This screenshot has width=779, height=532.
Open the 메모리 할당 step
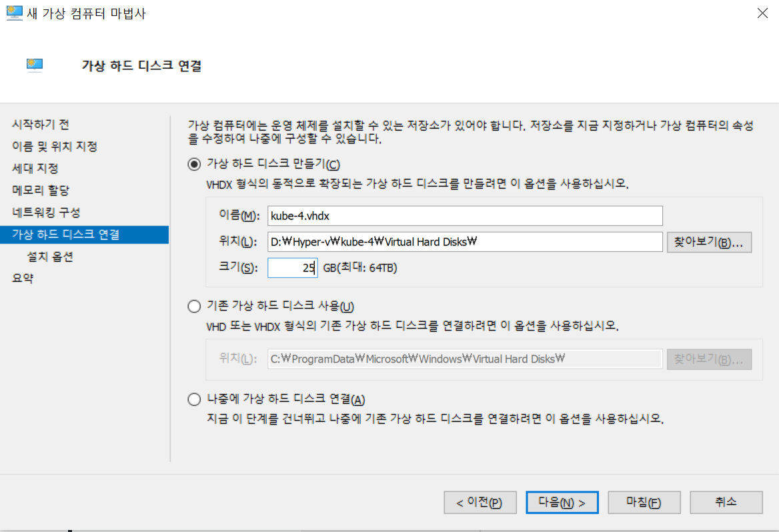pos(41,190)
